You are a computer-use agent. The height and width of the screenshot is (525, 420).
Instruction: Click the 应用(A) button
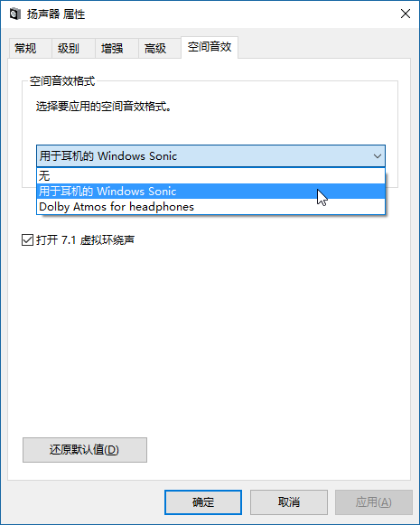pyautogui.click(x=373, y=502)
